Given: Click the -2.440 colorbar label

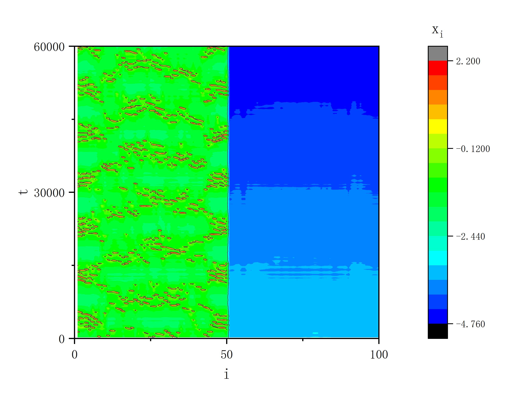Looking at the screenshot, I should coord(470,236).
